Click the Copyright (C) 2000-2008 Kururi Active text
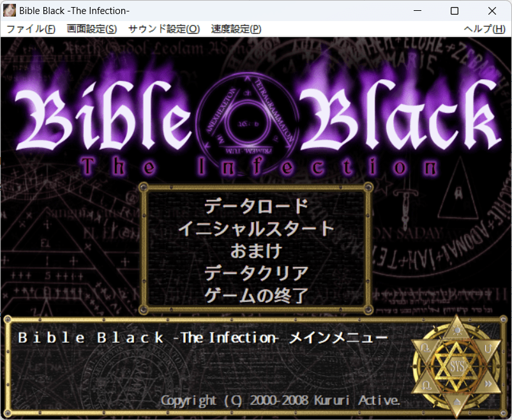Viewport: 512px width, 420px height. point(280,400)
